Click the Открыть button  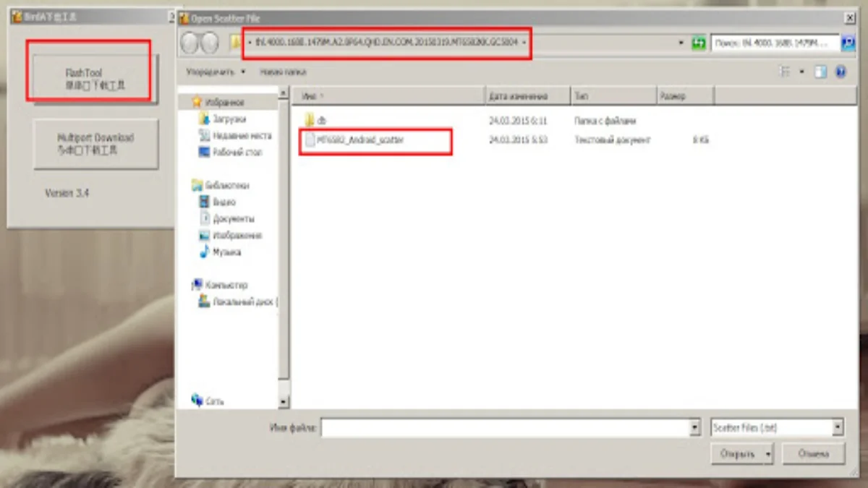[737, 454]
